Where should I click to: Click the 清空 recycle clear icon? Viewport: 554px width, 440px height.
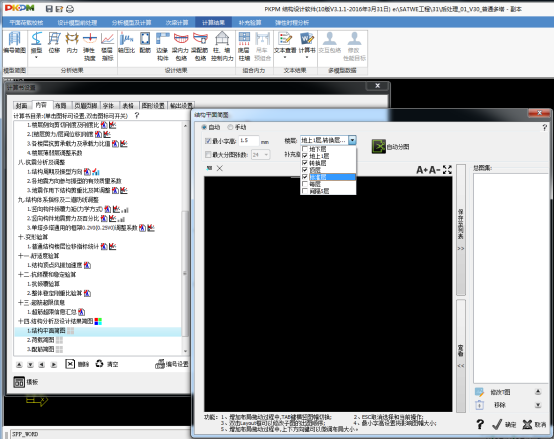click(100, 364)
